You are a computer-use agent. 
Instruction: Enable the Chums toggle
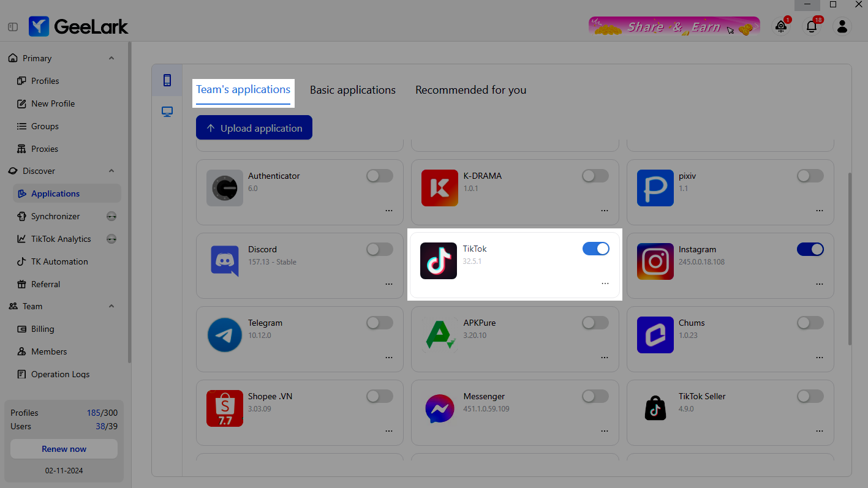pos(810,323)
